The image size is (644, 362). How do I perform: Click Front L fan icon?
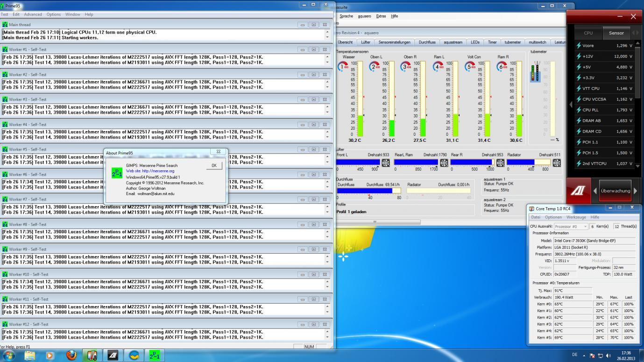(386, 163)
